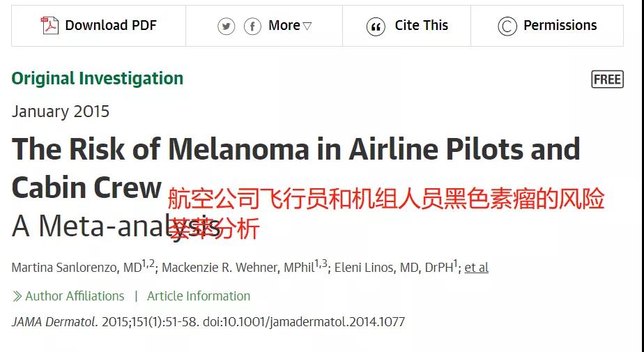Click the double-chevron icon beside Author Affiliations

pos(17,296)
